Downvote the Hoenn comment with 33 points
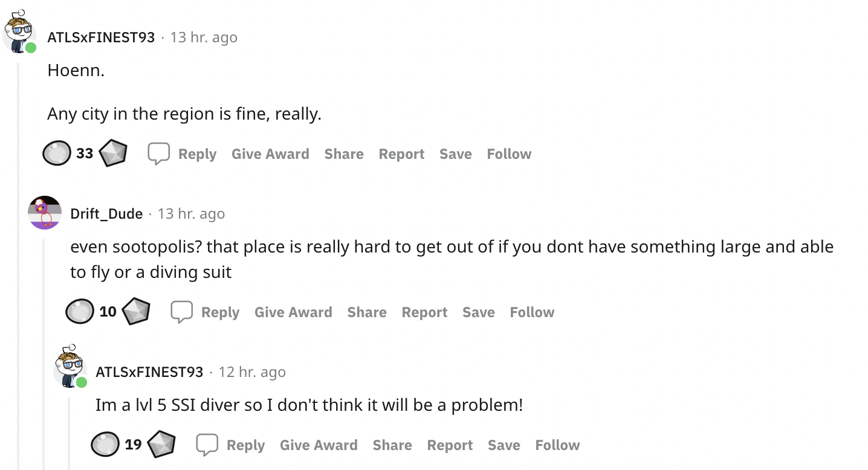This screenshot has height=470, width=868. click(x=112, y=153)
